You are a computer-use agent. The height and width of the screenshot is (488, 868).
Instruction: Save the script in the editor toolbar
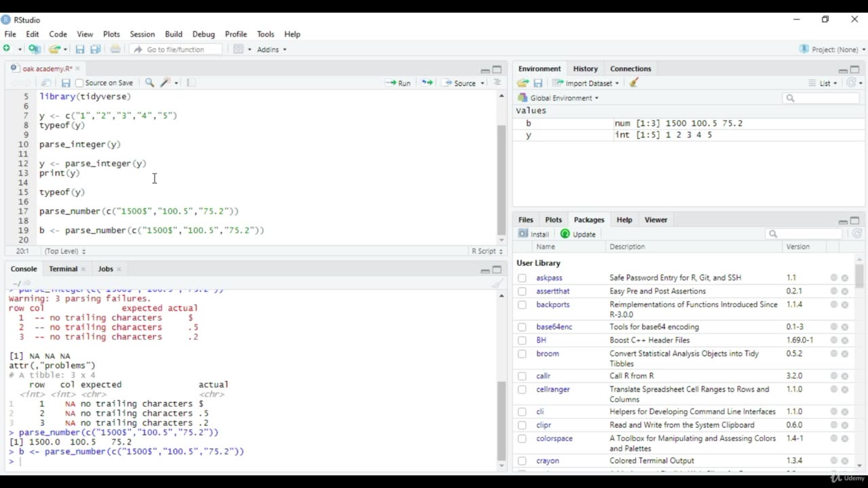click(66, 83)
